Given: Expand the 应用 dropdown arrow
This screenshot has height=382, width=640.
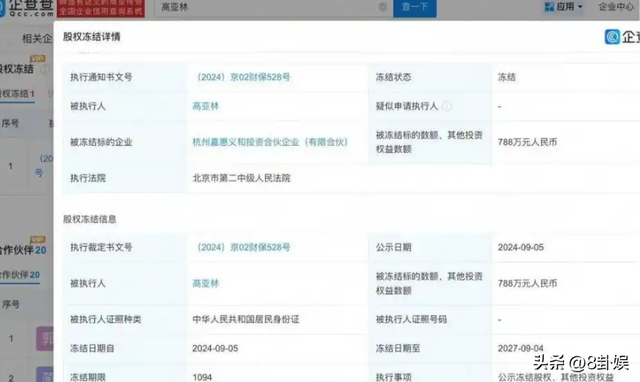Looking at the screenshot, I should coord(580,7).
